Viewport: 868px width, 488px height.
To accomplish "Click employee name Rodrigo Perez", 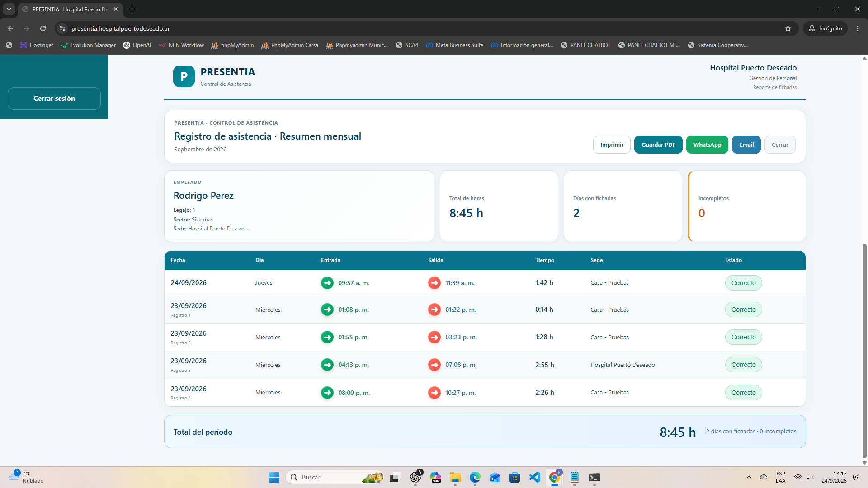I will (x=203, y=196).
